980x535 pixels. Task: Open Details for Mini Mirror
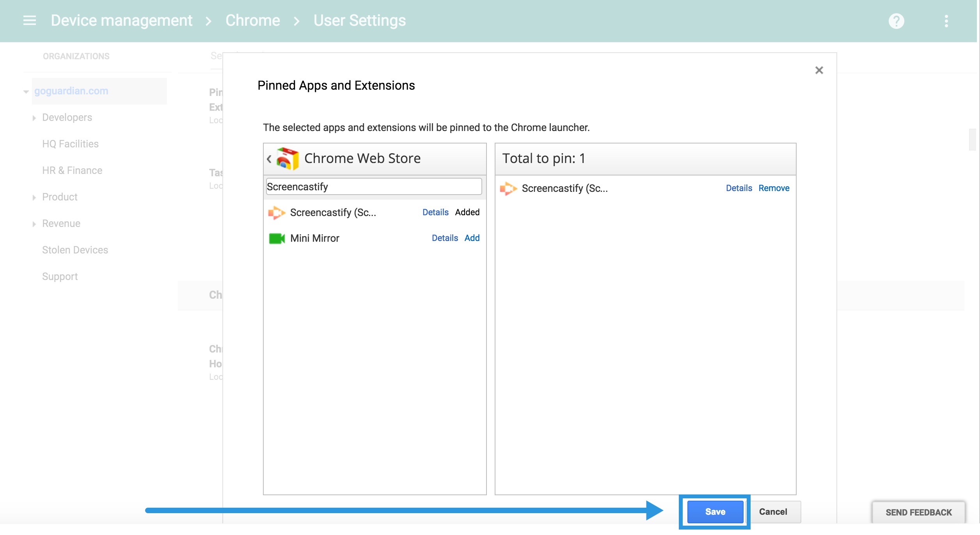pos(445,238)
